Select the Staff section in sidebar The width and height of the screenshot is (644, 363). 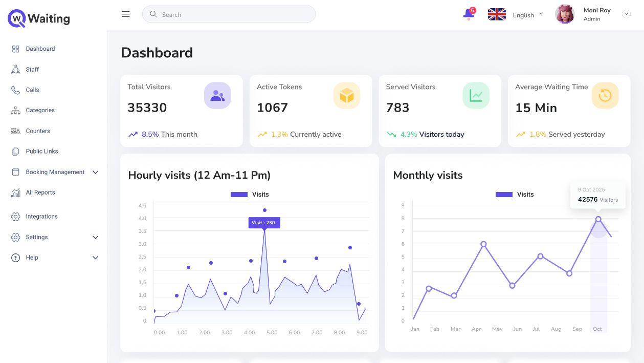click(x=15, y=69)
